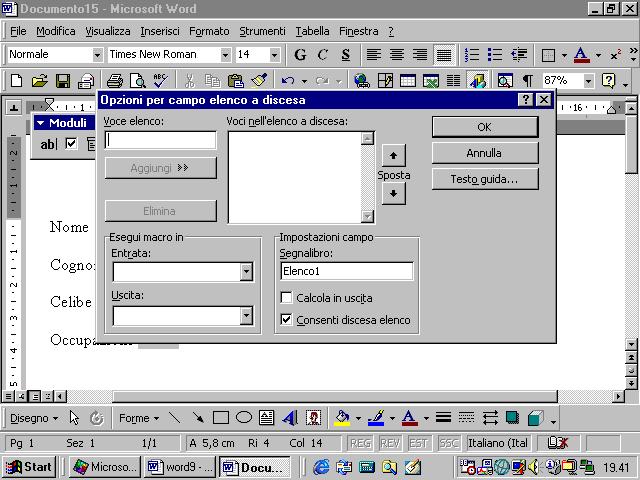Image resolution: width=640 pixels, height=480 pixels.
Task: Open the Formato menu
Action: [209, 31]
